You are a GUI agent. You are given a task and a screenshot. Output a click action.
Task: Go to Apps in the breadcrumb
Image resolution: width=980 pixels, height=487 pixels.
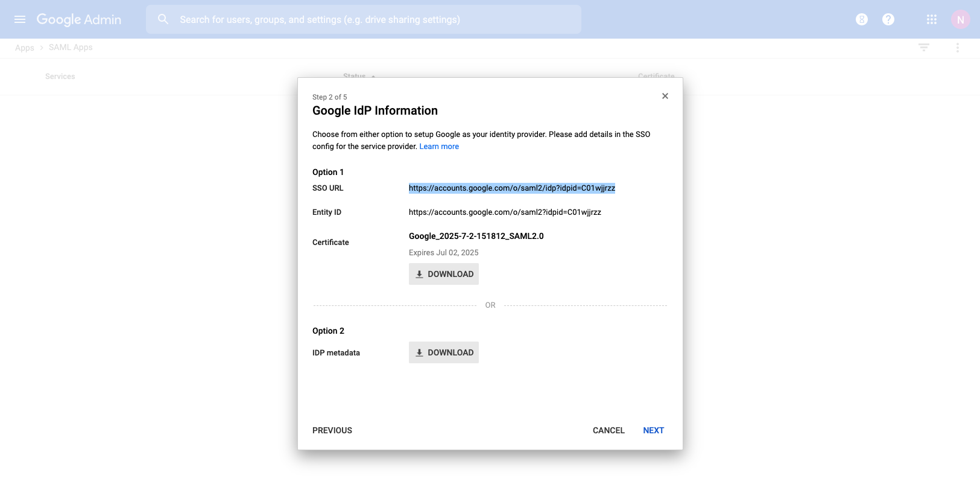point(25,48)
